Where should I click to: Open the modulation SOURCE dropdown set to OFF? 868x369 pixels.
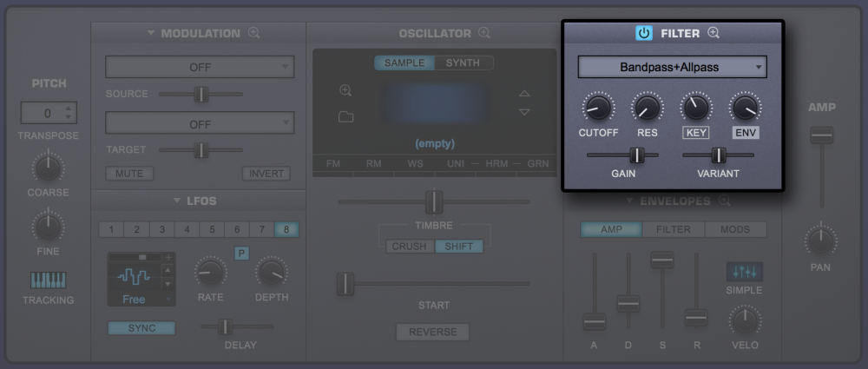click(200, 67)
